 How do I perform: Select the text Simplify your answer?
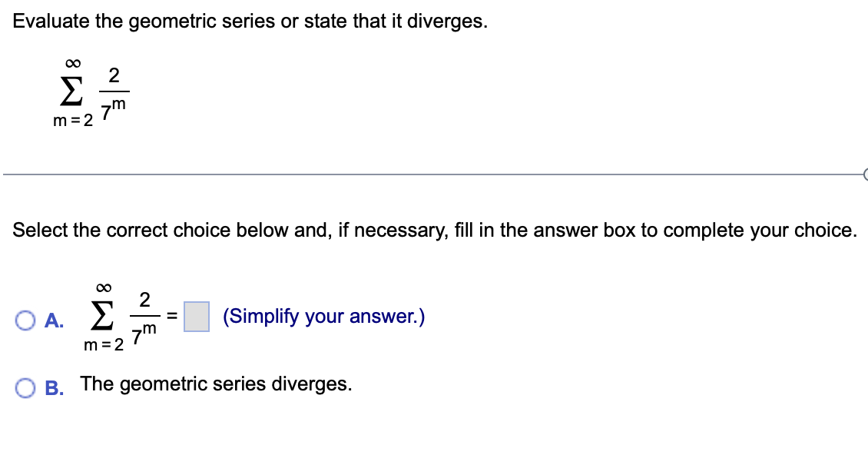click(x=322, y=316)
